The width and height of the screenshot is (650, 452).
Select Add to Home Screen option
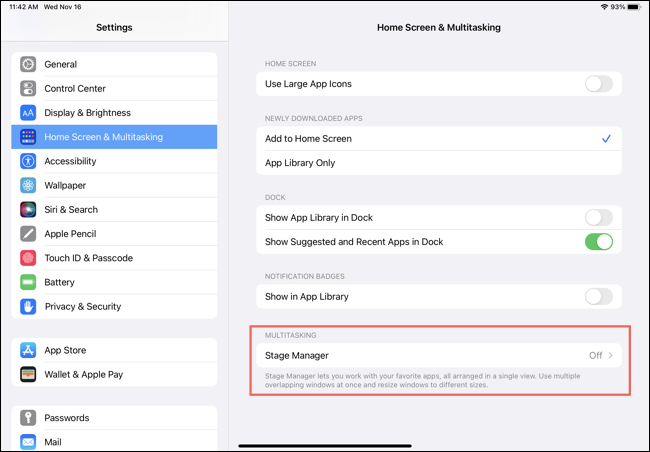(x=439, y=139)
